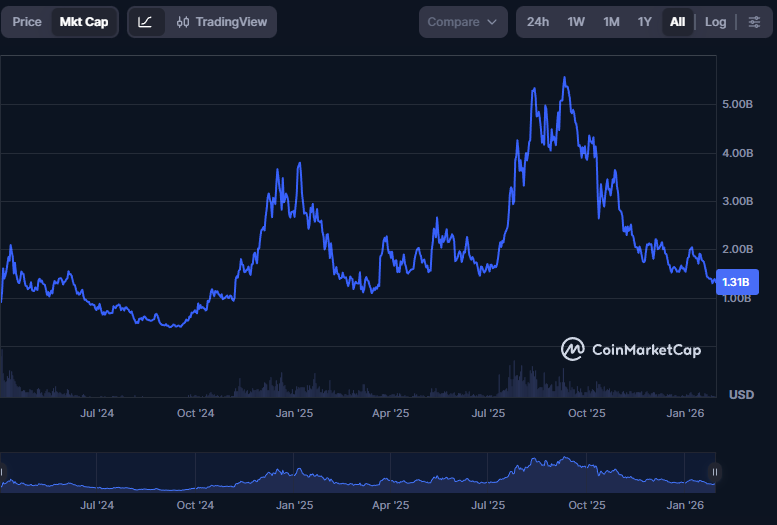Click the 5.00B axis label

[737, 104]
